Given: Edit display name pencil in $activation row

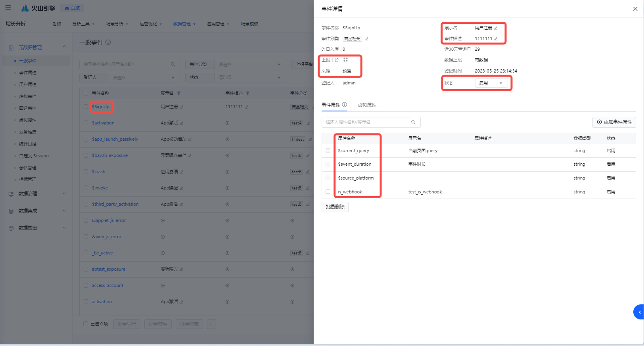Looking at the screenshot, I should (181, 123).
